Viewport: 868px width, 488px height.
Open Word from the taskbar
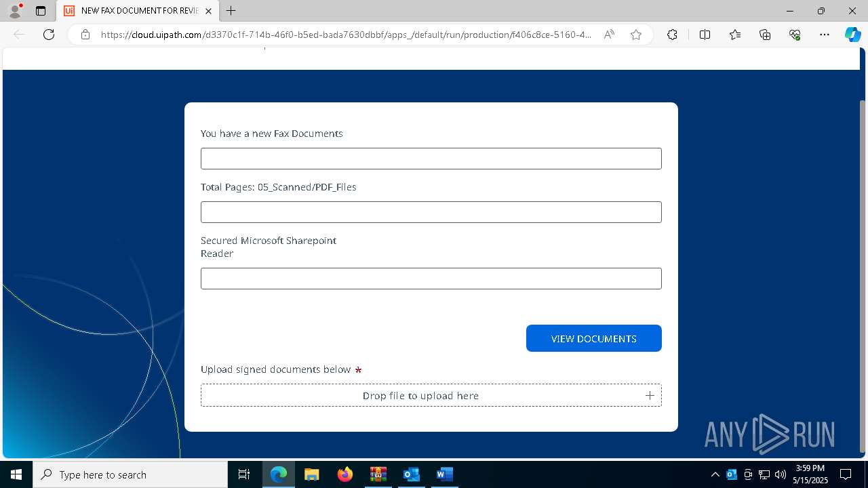tap(444, 474)
